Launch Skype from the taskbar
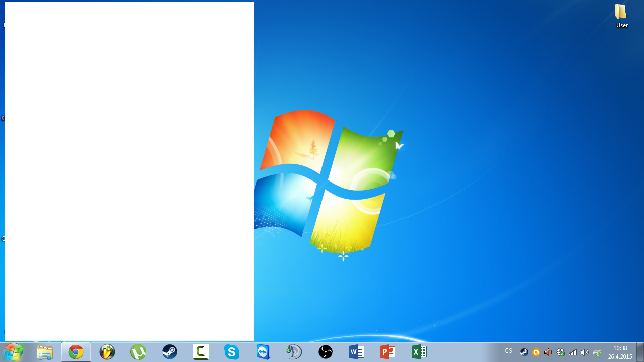Screen dimensions: 644x362 232,352
